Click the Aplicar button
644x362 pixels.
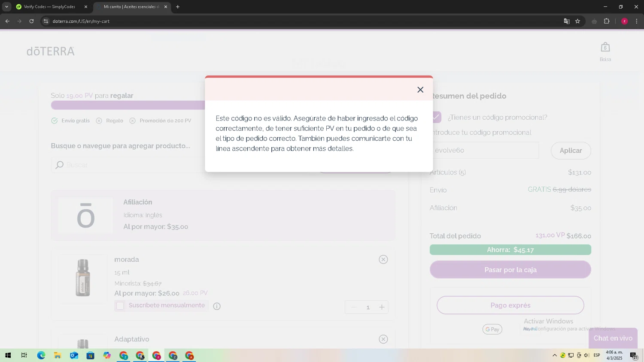click(x=571, y=151)
